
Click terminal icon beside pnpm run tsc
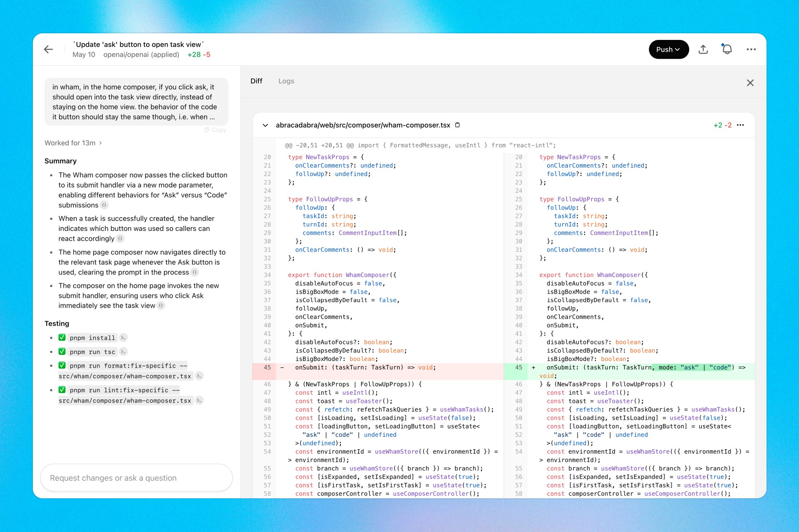tap(123, 352)
